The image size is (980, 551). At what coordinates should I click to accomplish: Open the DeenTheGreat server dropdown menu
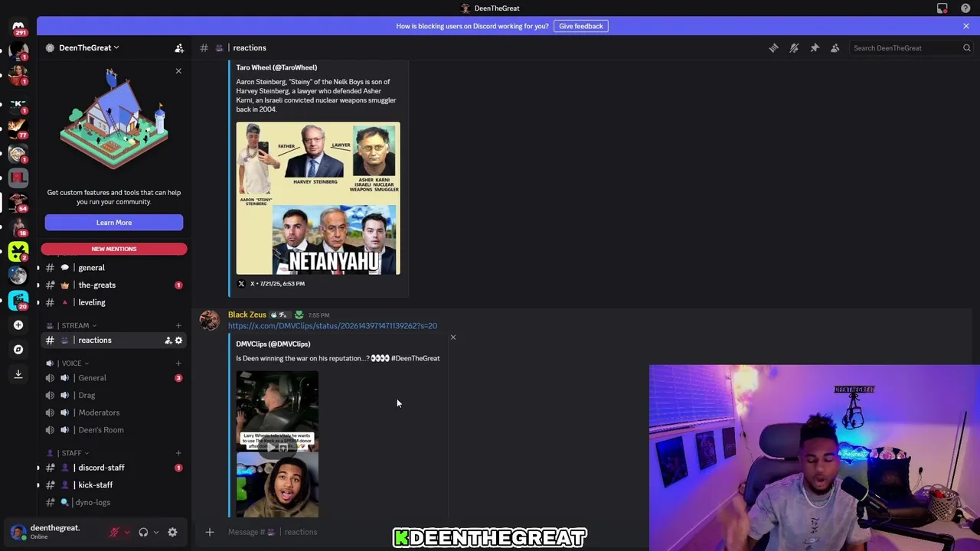(89, 48)
